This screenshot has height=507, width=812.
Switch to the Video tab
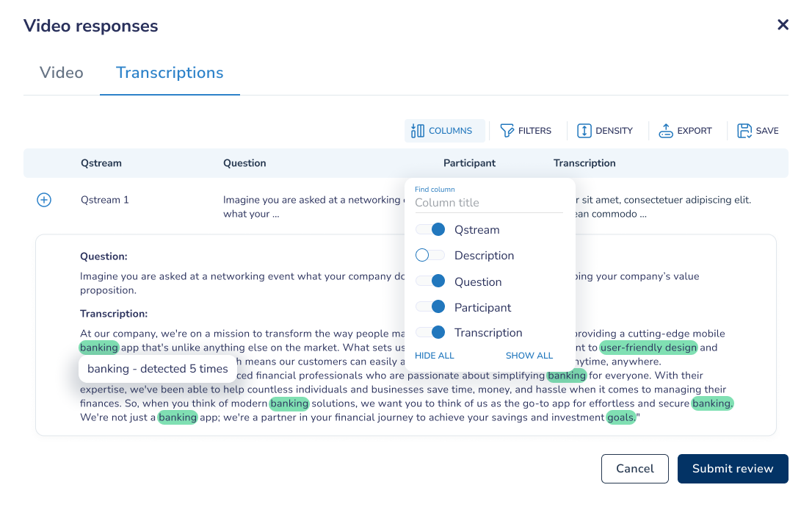click(62, 73)
